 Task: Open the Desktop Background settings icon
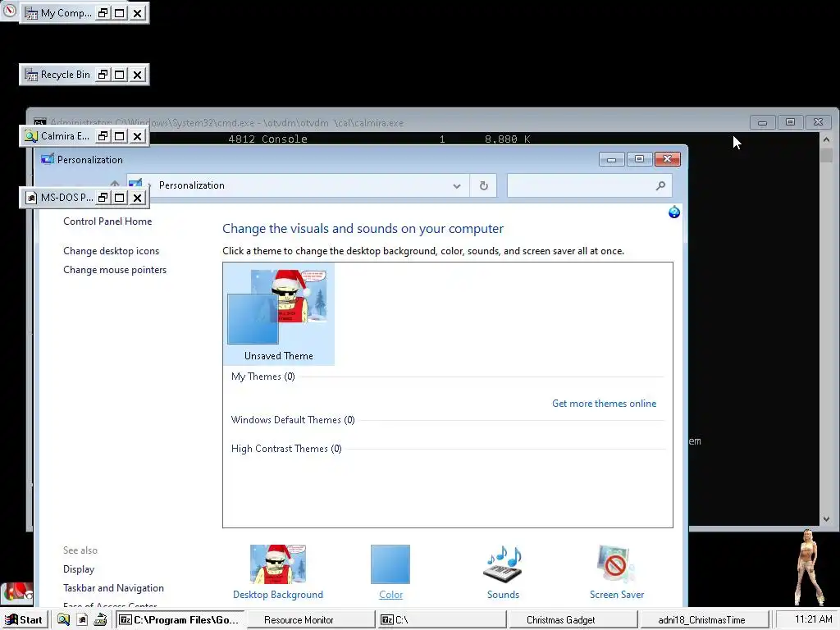point(278,564)
